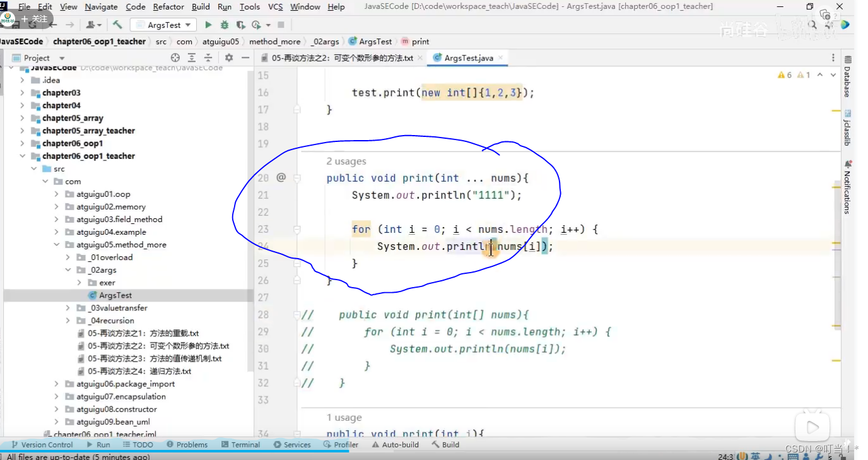Click '2 usages' hint above print method

click(346, 162)
